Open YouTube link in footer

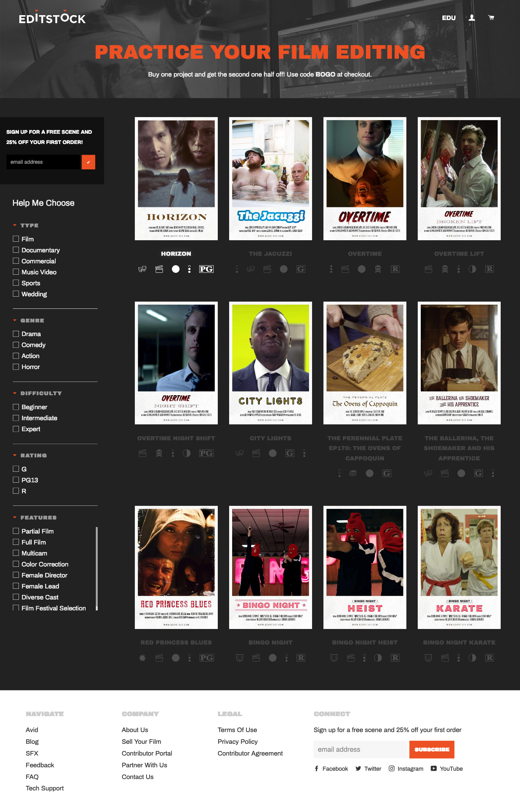tap(447, 768)
